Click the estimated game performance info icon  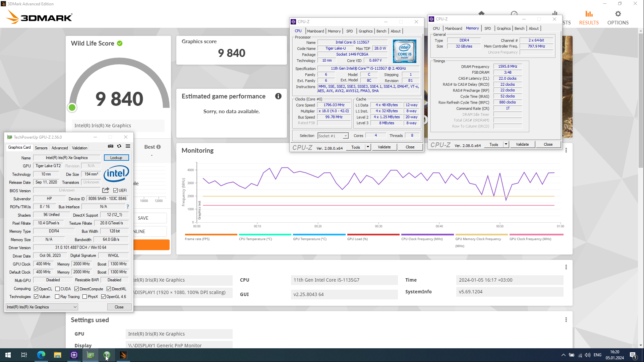point(278,96)
